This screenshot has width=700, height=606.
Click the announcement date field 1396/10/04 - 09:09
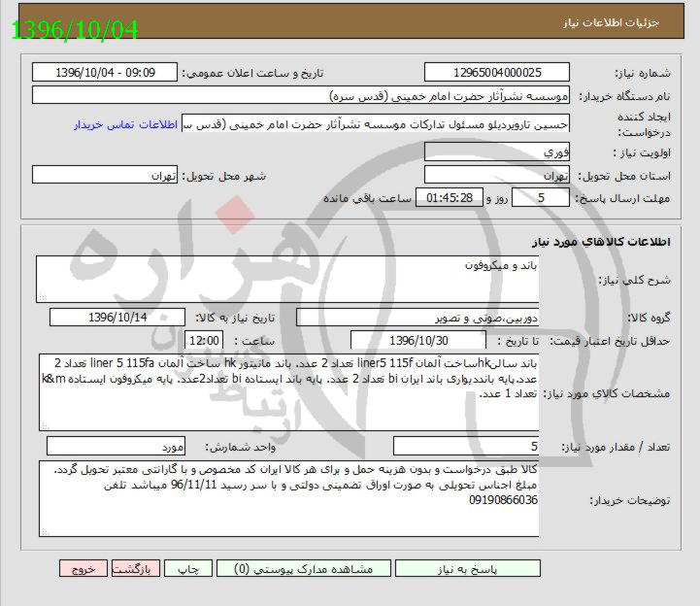pos(105,72)
